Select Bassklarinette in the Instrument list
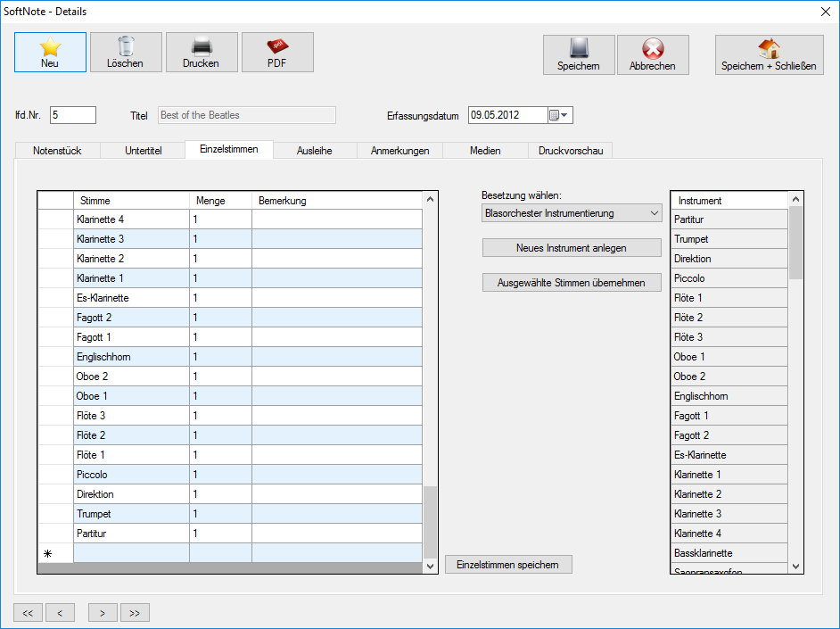Screen dimensions: 840x629 (x=729, y=553)
